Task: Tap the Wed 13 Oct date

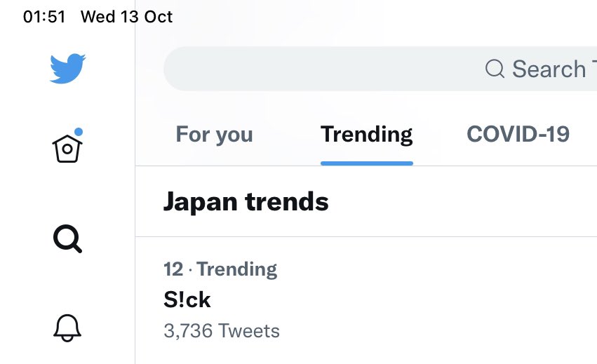Action: (x=127, y=17)
